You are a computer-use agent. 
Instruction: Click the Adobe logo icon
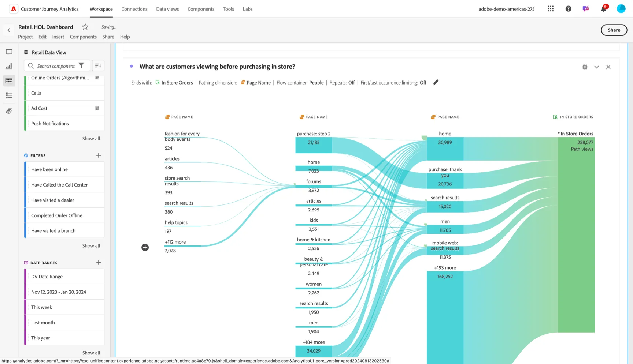[x=14, y=9]
